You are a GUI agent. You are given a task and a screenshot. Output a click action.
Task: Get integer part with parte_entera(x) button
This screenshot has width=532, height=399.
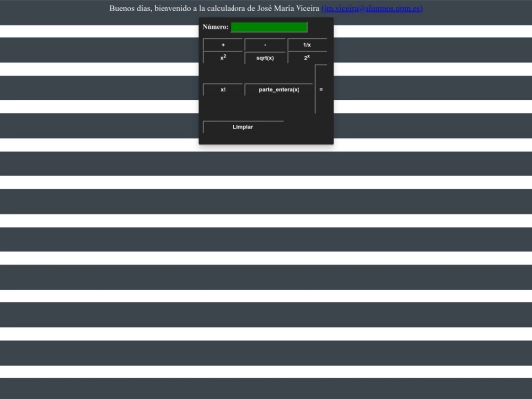(279, 90)
